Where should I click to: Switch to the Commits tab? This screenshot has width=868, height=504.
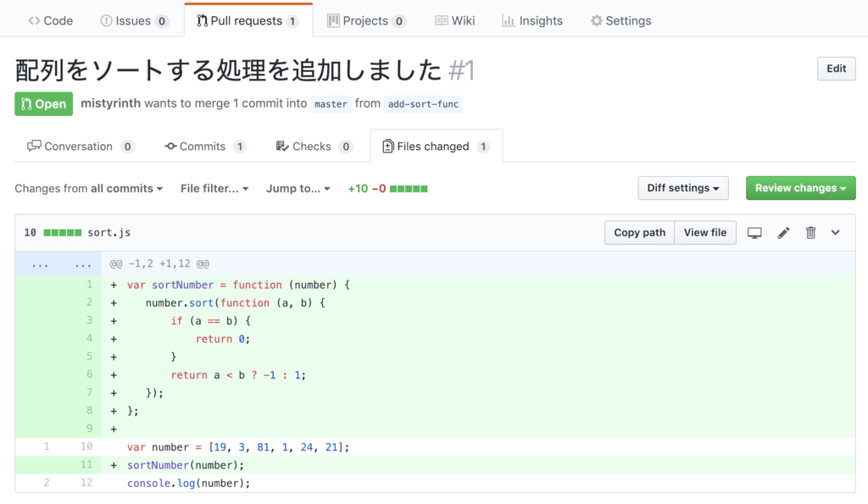click(x=205, y=147)
